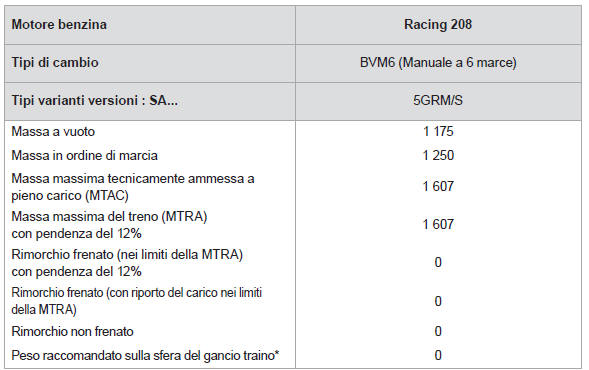This screenshot has height=370, width=589.
Task: Select the 1 607 value in the MTAC row
Action: 438,186
